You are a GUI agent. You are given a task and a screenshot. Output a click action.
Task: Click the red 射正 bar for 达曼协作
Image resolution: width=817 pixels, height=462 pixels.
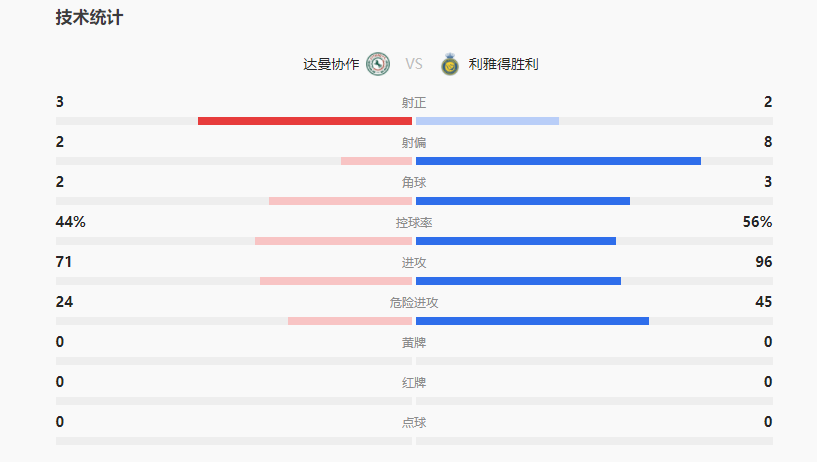(305, 121)
